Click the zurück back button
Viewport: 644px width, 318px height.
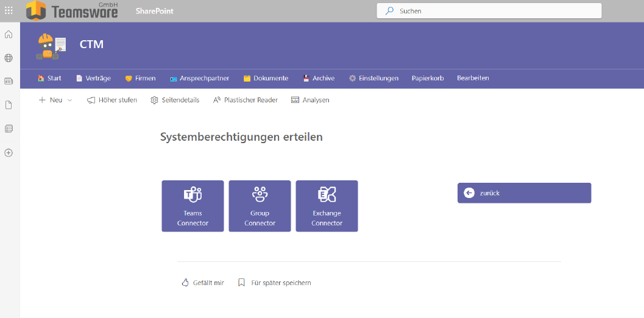tap(524, 193)
